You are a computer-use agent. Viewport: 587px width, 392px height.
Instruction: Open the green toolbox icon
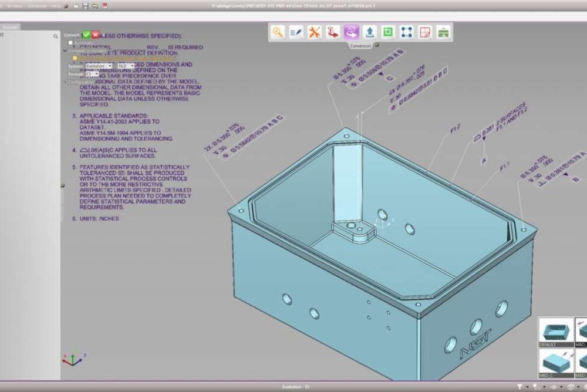coord(443,32)
